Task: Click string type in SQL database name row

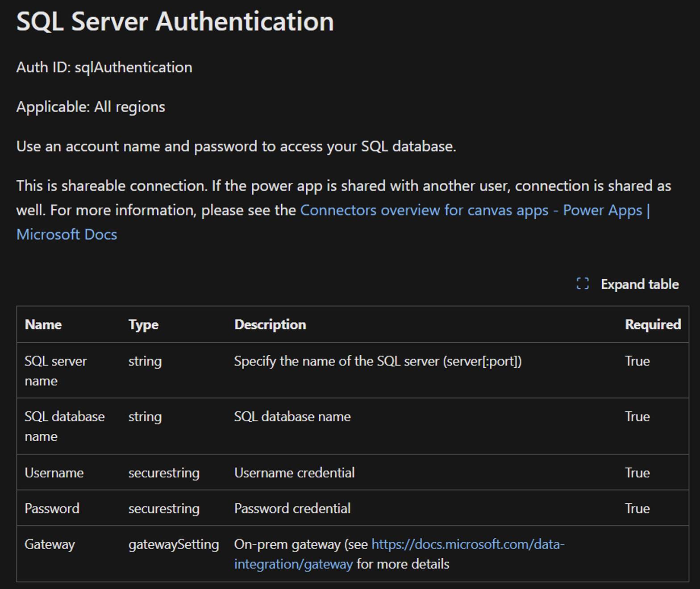Action: pyautogui.click(x=145, y=417)
